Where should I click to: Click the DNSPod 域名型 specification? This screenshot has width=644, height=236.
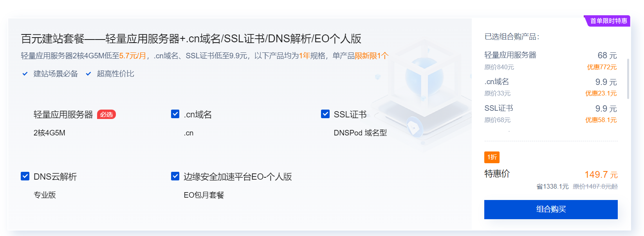(x=360, y=133)
